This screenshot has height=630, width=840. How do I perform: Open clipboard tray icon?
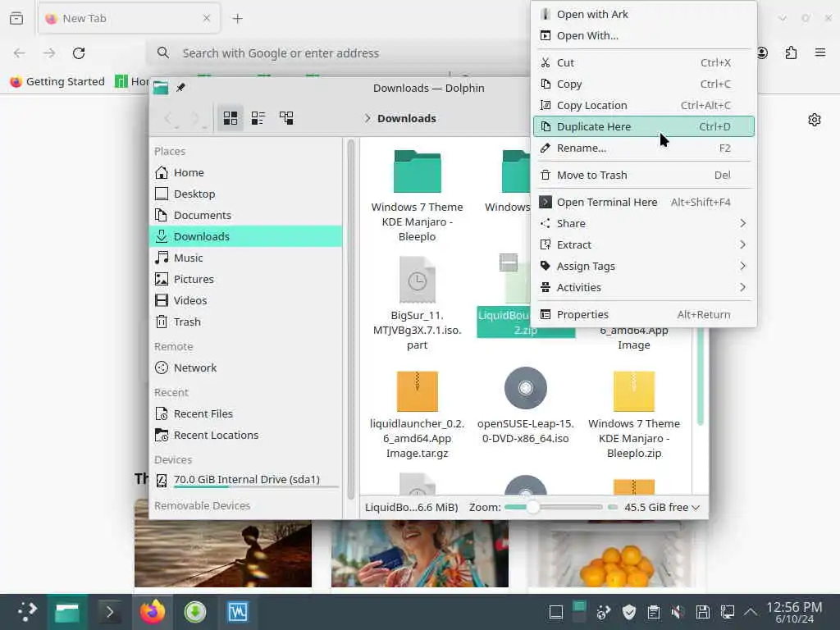[654, 612]
